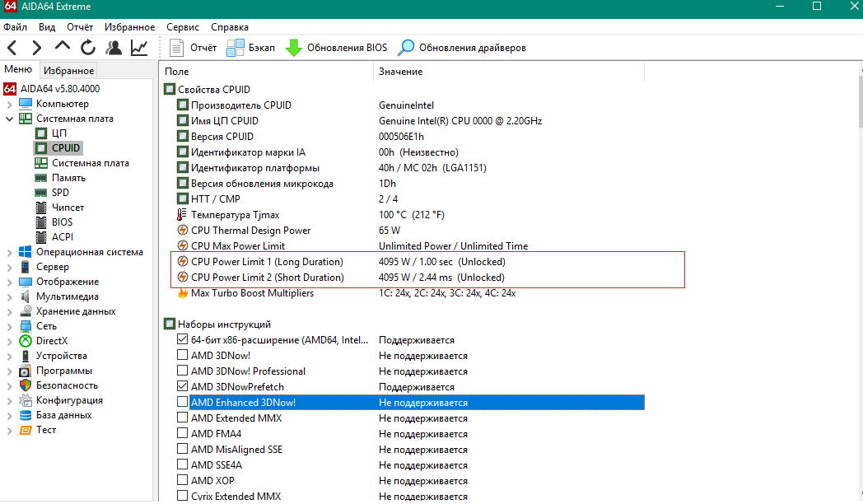The height and width of the screenshot is (504, 863).
Task: Open the Сервис menu
Action: [x=183, y=27]
